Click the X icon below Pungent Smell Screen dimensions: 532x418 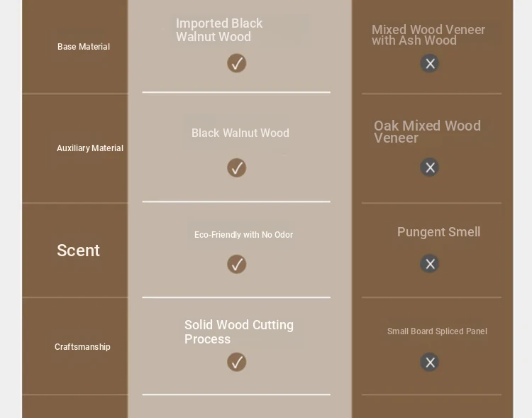pyautogui.click(x=430, y=263)
